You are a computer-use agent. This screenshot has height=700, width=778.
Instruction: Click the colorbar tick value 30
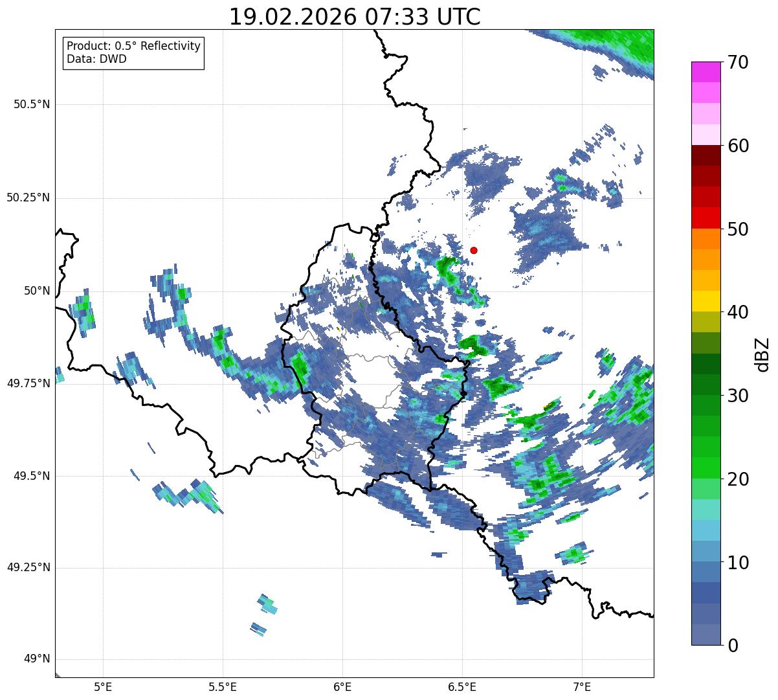click(x=738, y=396)
